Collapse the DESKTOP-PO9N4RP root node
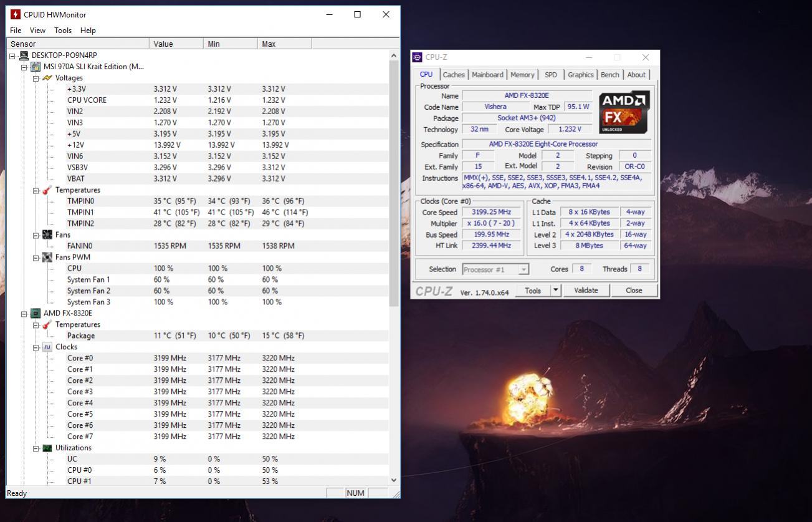812x522 pixels. coord(13,56)
